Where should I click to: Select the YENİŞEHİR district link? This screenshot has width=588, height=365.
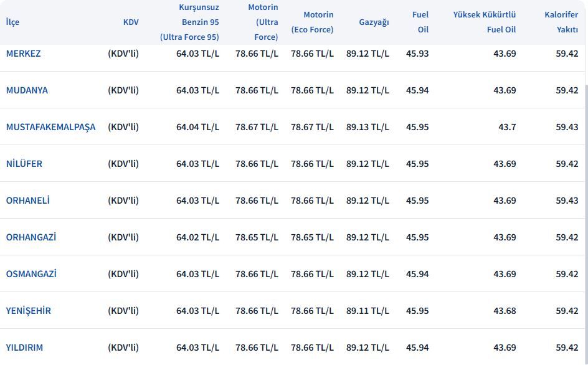click(29, 311)
